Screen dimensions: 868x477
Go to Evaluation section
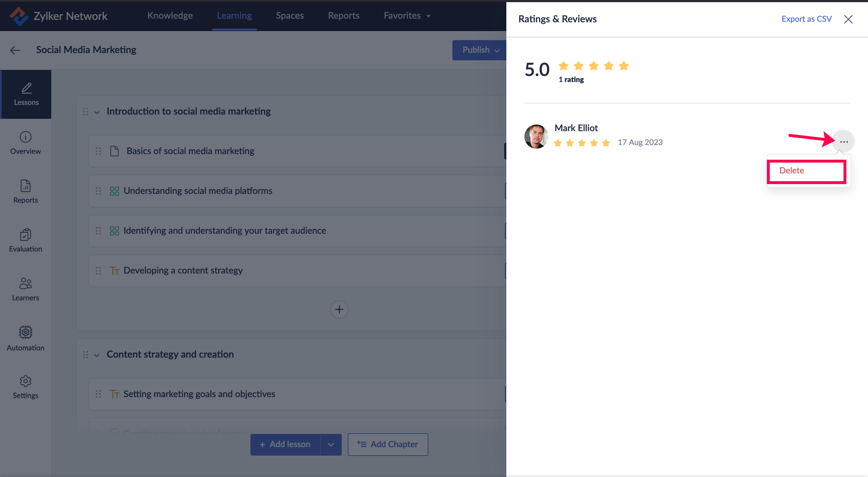(26, 240)
